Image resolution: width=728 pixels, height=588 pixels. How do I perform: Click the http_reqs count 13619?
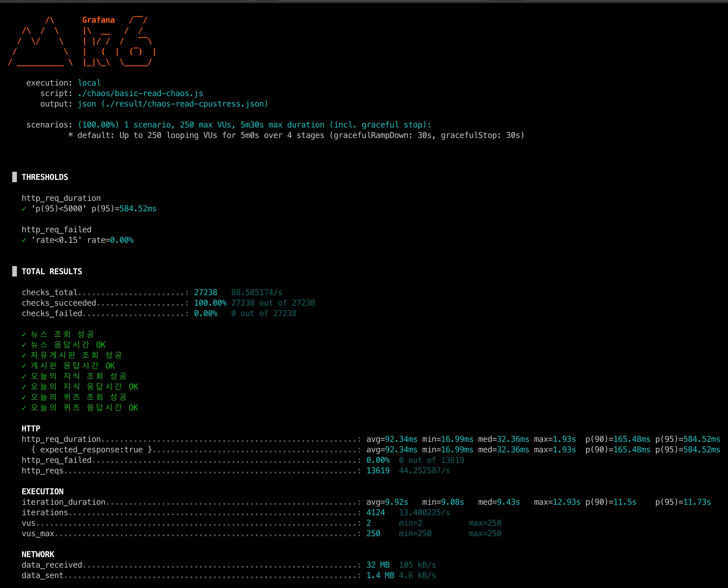tap(378, 470)
